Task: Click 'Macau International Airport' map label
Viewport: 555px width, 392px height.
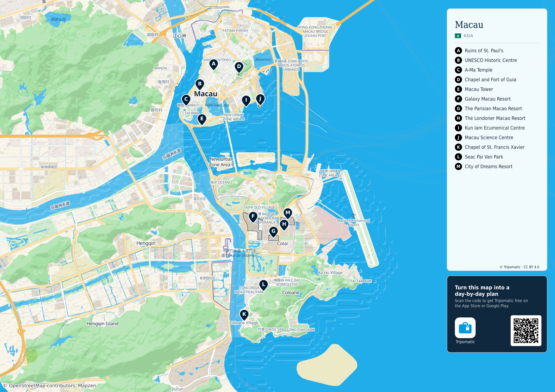Action: (353, 223)
